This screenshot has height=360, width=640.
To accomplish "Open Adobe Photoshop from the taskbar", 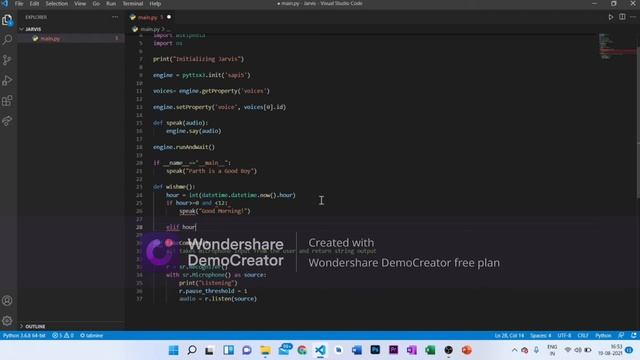I will point(375,350).
